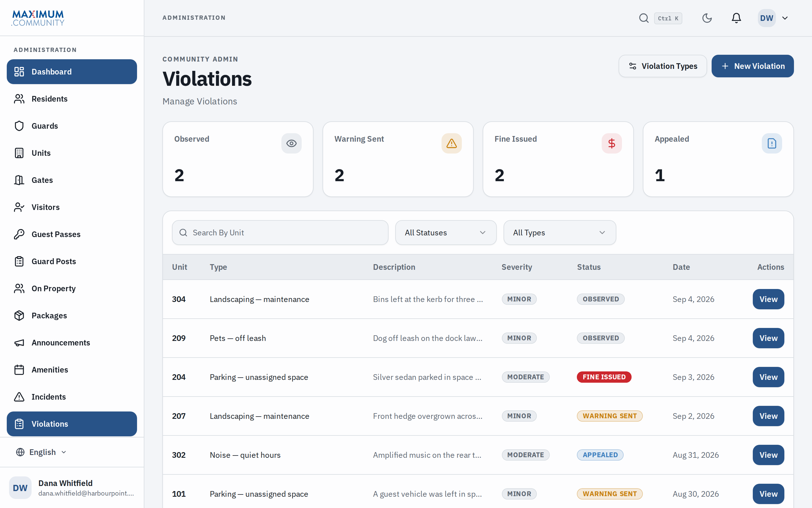Viewport: 812px width, 508px height.
Task: Click the Guard Posts clipboard icon
Action: click(19, 261)
